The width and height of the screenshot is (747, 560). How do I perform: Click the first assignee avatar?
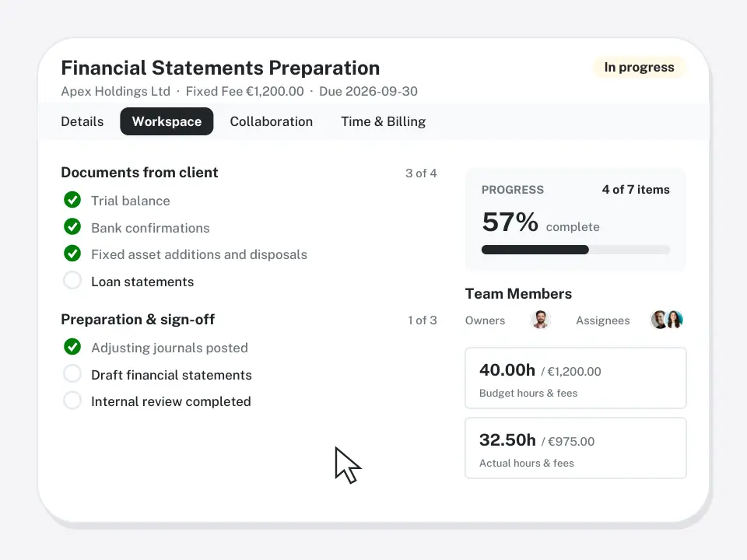658,320
